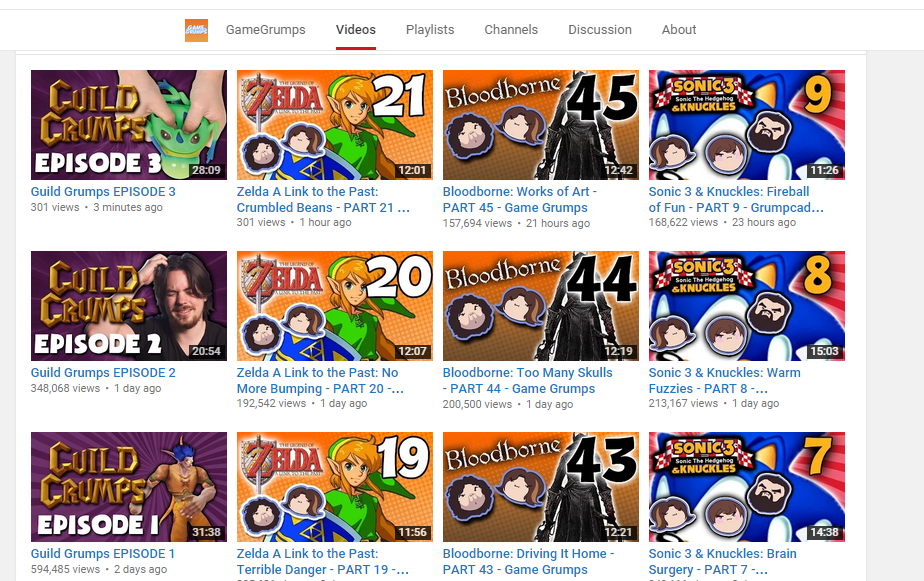Open Bloodborne Part 43 thumbnail
Screen dimensions: 924x581
pyautogui.click(x=540, y=487)
